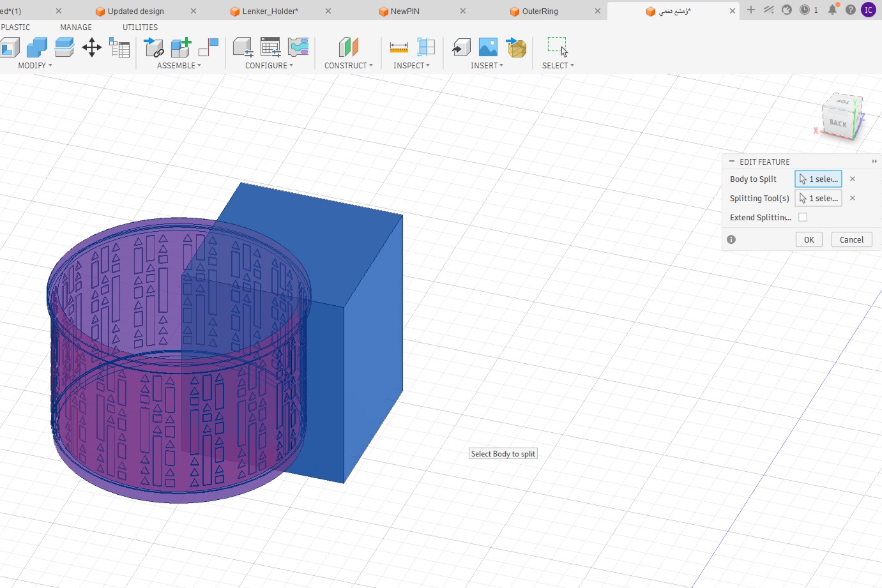Click the Interference inspect icon
Screen dimensions: 882x588
(426, 47)
